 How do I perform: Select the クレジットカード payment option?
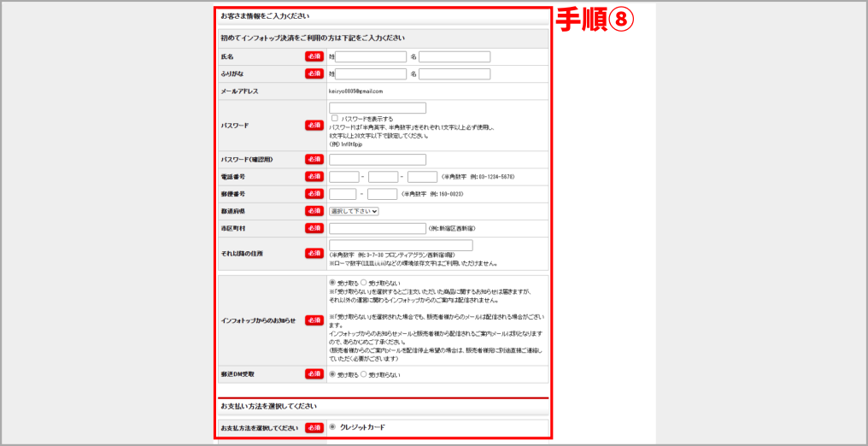tap(332, 426)
